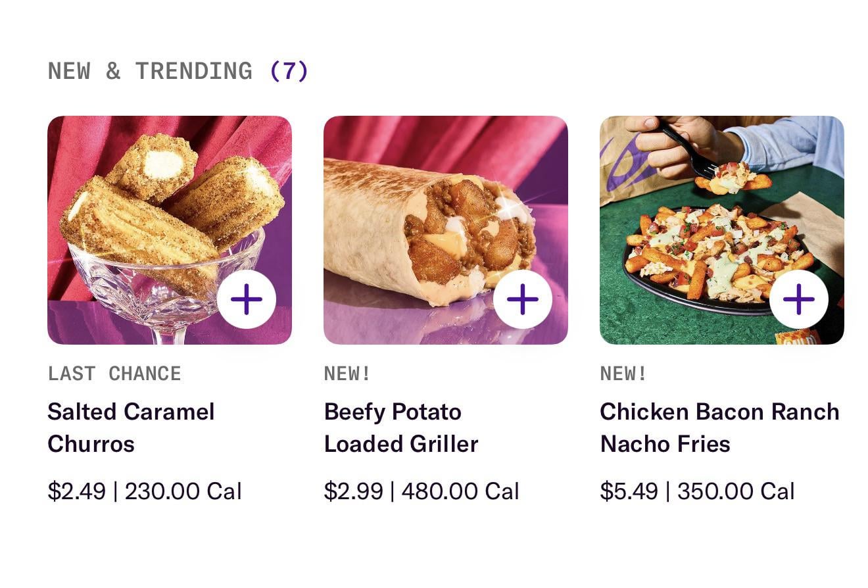The height and width of the screenshot is (588, 868).
Task: Select the NEW & TRENDING section heading
Action: (x=150, y=71)
